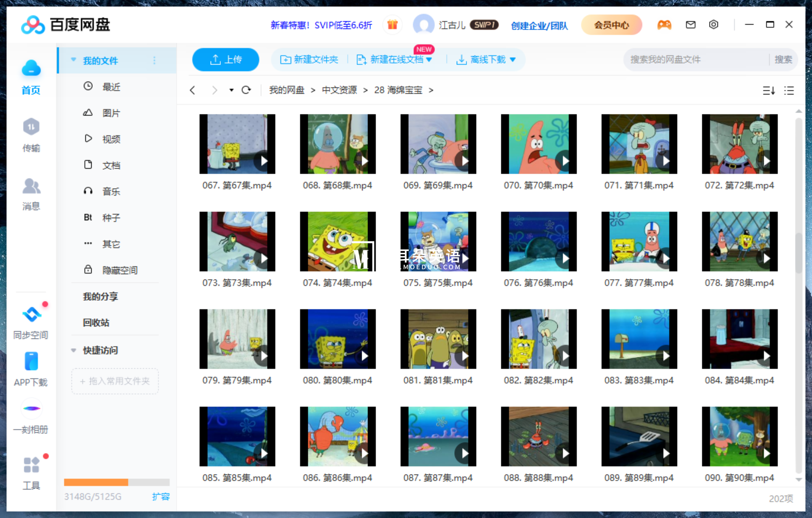Open the 回收站 recycle bin
The image size is (812, 518).
click(96, 323)
